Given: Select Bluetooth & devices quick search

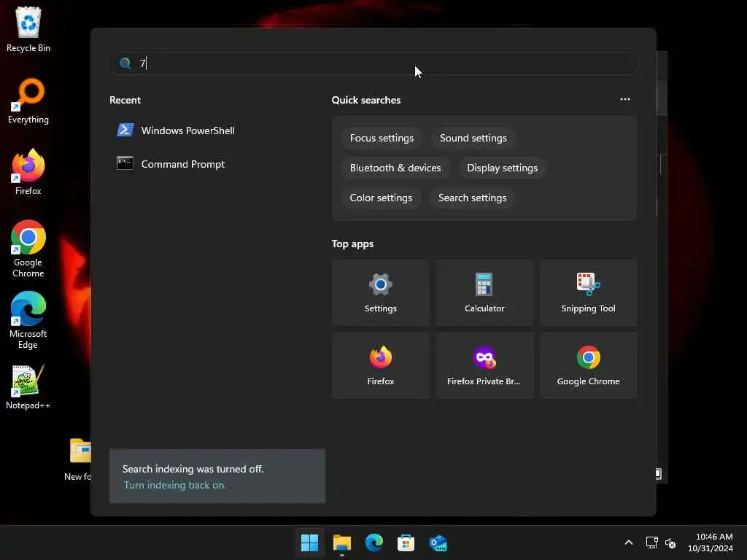Looking at the screenshot, I should pyautogui.click(x=395, y=168).
